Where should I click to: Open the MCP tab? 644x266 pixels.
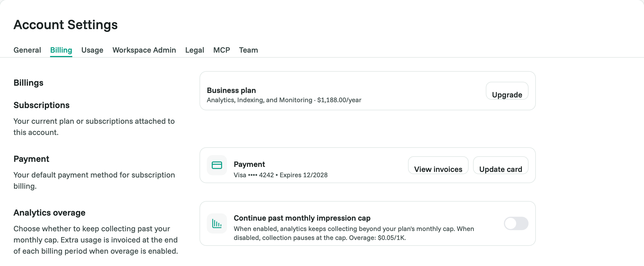pos(221,50)
